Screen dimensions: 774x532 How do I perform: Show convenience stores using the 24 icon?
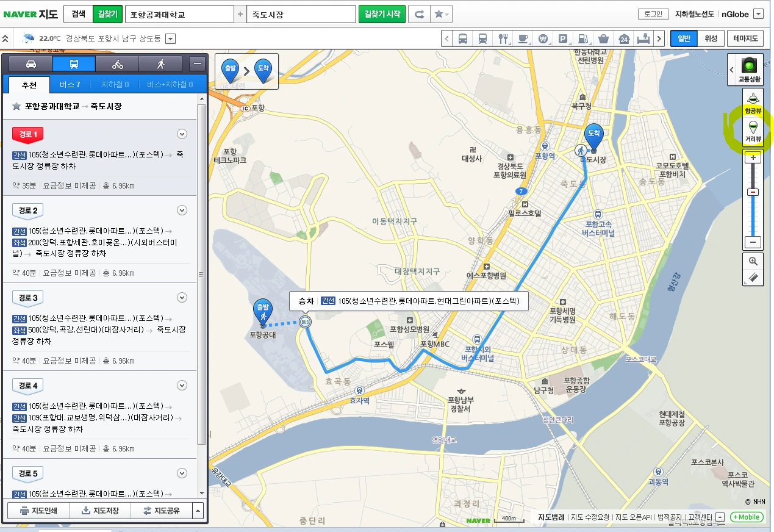click(x=623, y=39)
